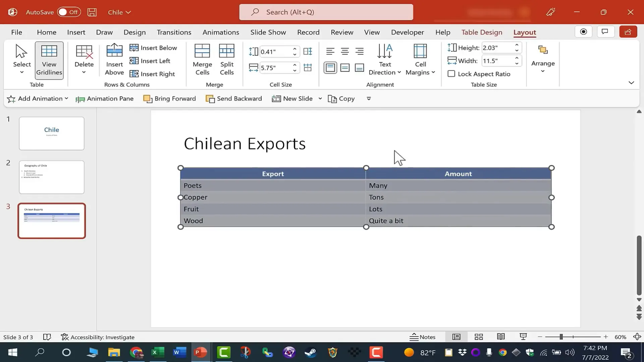
Task: Click the table Width input field
Action: pyautogui.click(x=498, y=61)
